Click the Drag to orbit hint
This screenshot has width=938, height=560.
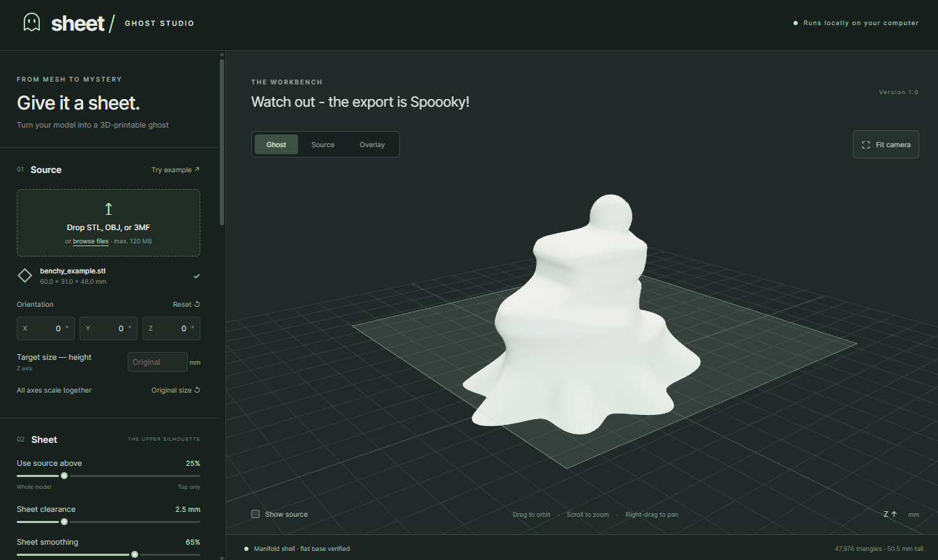(x=531, y=515)
